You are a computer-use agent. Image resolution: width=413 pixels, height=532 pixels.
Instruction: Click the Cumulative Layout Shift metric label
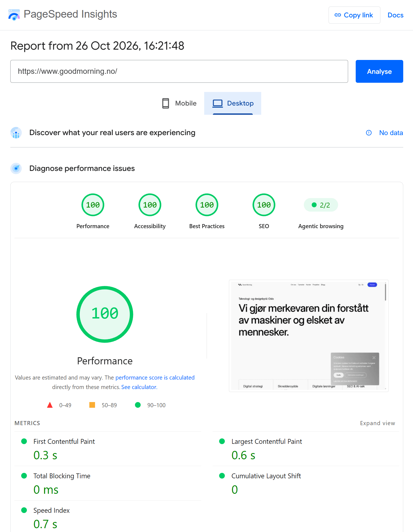266,476
